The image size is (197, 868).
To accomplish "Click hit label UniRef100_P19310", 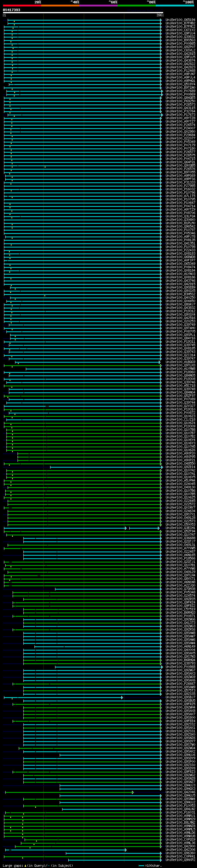I will tap(180, 410).
